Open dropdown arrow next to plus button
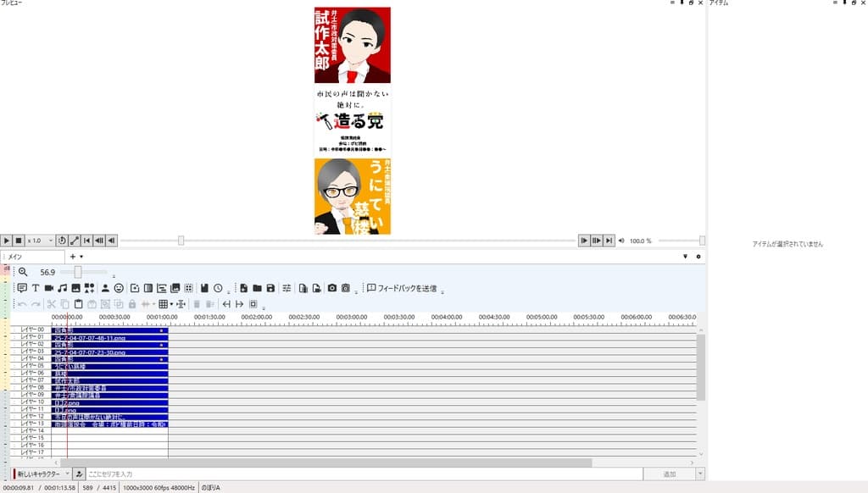The width and height of the screenshot is (868, 493). (x=81, y=257)
